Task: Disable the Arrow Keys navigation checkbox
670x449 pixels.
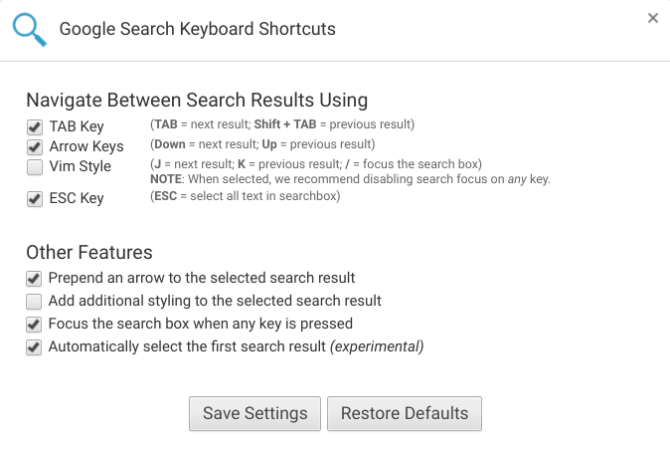Action: 35,148
